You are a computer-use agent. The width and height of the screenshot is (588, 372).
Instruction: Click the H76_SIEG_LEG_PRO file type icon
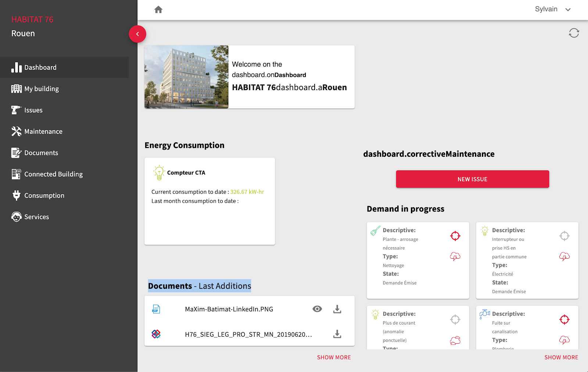pos(156,334)
